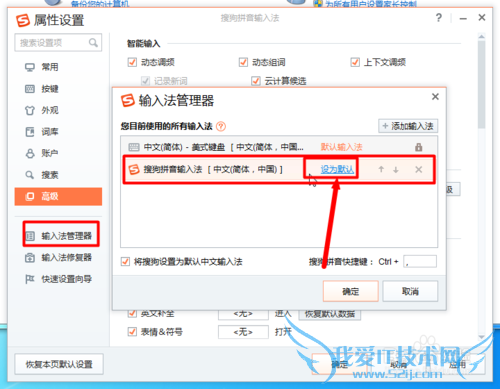
Task: Select the 中文(简体) - 美式键盘 row
Action: 279,147
